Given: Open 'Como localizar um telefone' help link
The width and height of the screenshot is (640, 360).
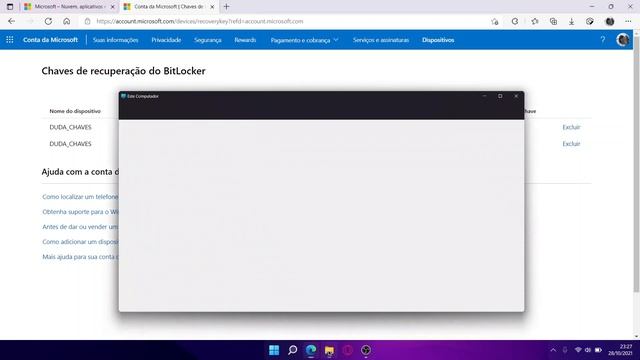Looking at the screenshot, I should (x=80, y=197).
